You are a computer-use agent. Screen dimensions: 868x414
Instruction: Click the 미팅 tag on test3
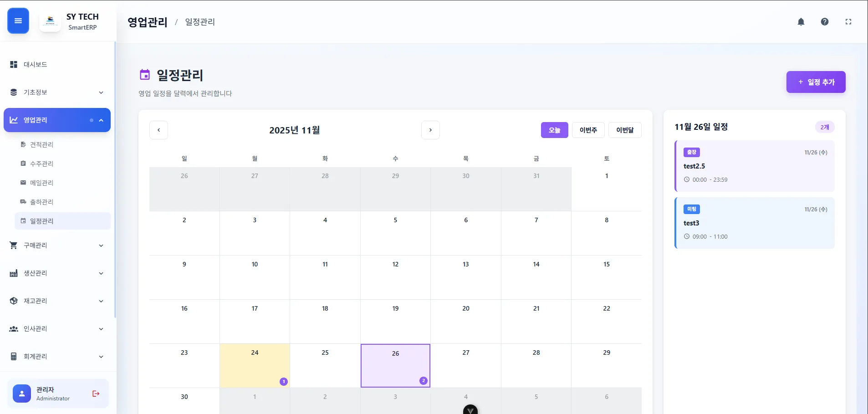tap(692, 209)
